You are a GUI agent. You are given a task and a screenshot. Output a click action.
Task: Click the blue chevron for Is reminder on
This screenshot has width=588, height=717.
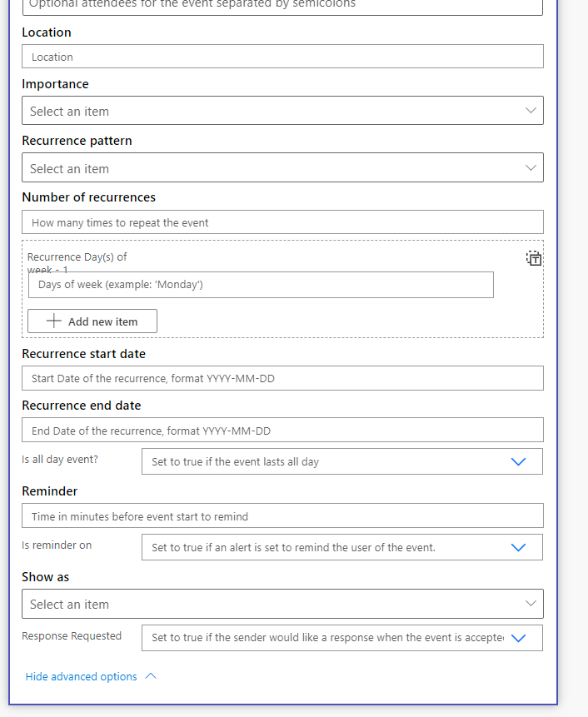point(518,547)
